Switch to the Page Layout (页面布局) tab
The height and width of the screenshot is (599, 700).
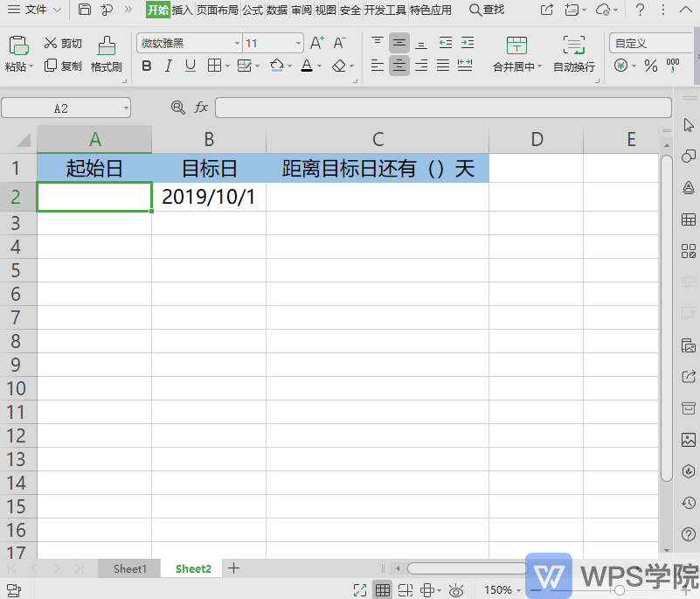[x=218, y=10]
